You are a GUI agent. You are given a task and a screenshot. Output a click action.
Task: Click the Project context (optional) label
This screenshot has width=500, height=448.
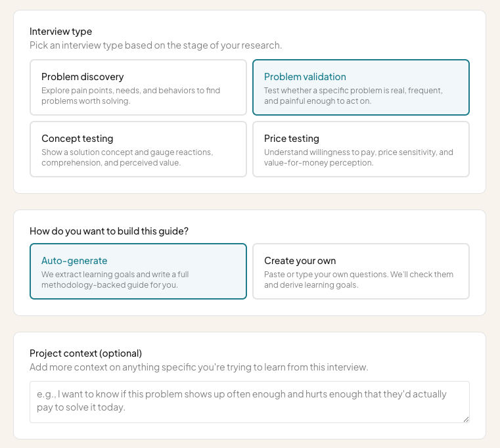(85, 353)
